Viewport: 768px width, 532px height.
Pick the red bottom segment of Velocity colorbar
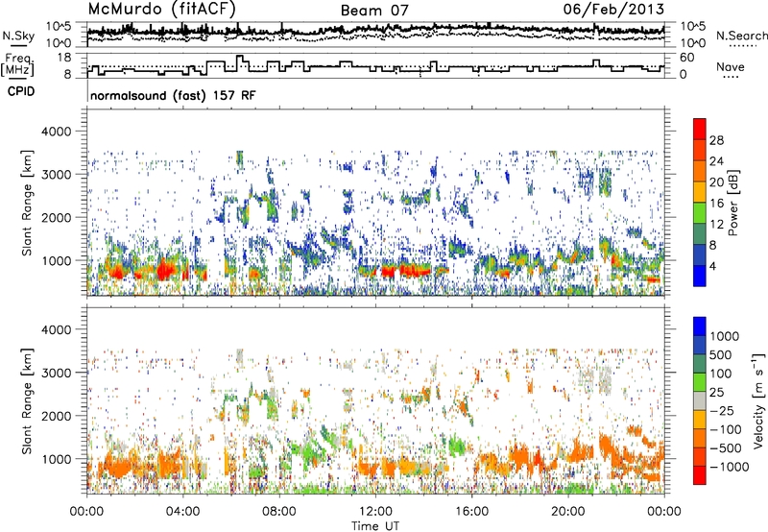tap(700, 475)
